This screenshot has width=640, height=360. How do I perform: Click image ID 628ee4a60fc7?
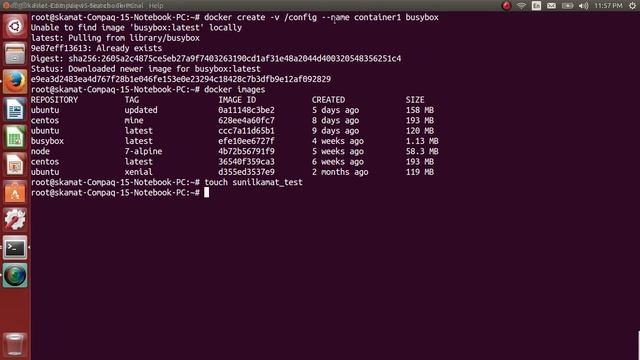(x=247, y=120)
